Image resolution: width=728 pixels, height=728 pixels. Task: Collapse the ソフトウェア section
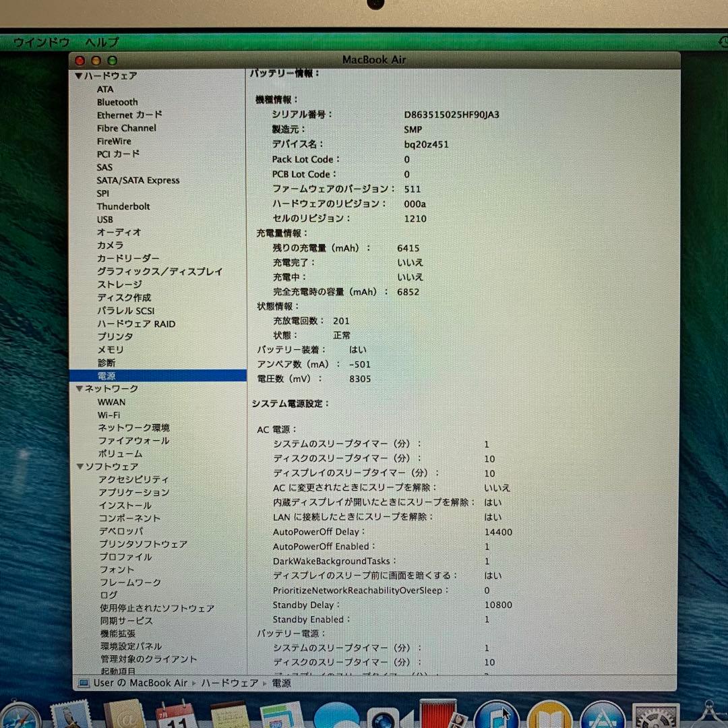click(x=79, y=466)
